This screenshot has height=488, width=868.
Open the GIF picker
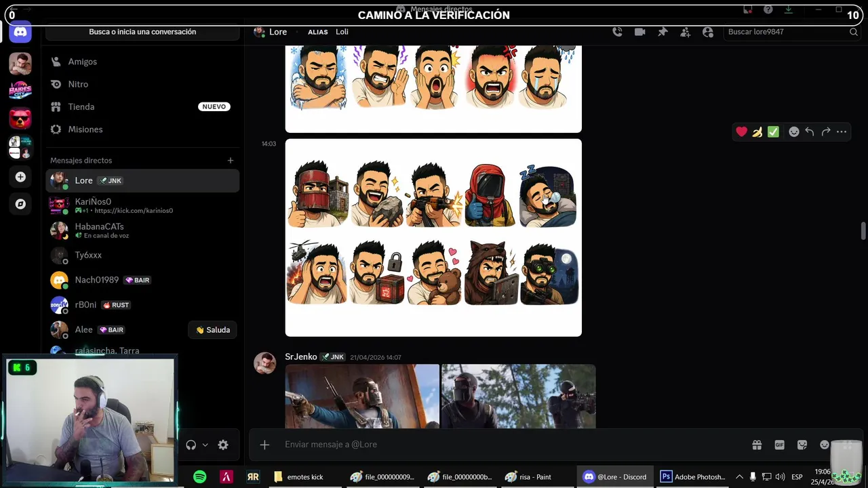[x=779, y=445]
